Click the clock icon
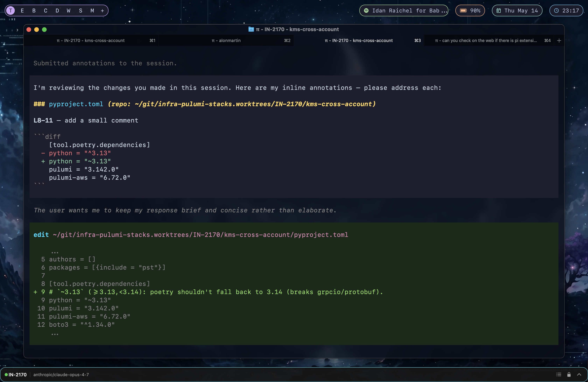The image size is (588, 382). (x=556, y=11)
